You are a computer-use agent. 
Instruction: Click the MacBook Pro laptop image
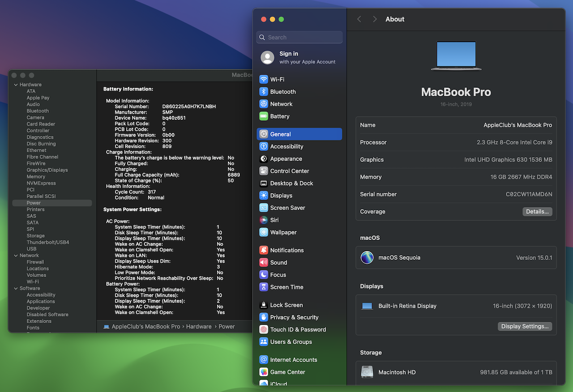456,56
